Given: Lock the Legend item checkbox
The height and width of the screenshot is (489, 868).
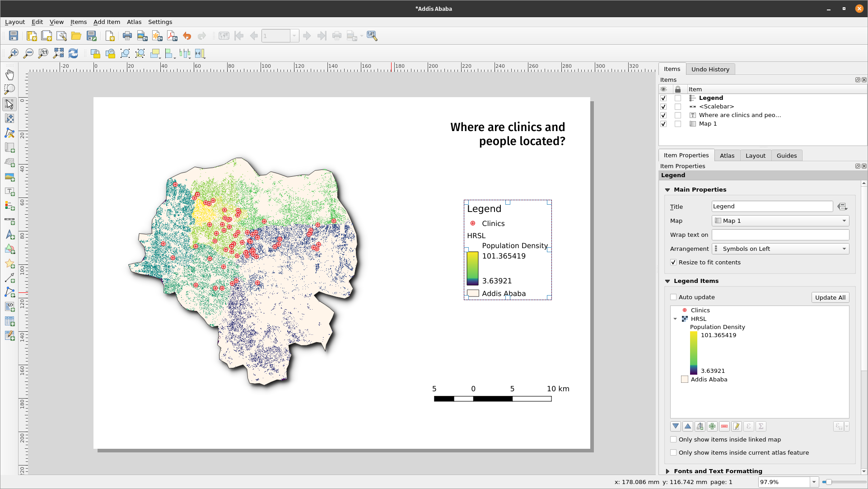Looking at the screenshot, I should pos(678,98).
